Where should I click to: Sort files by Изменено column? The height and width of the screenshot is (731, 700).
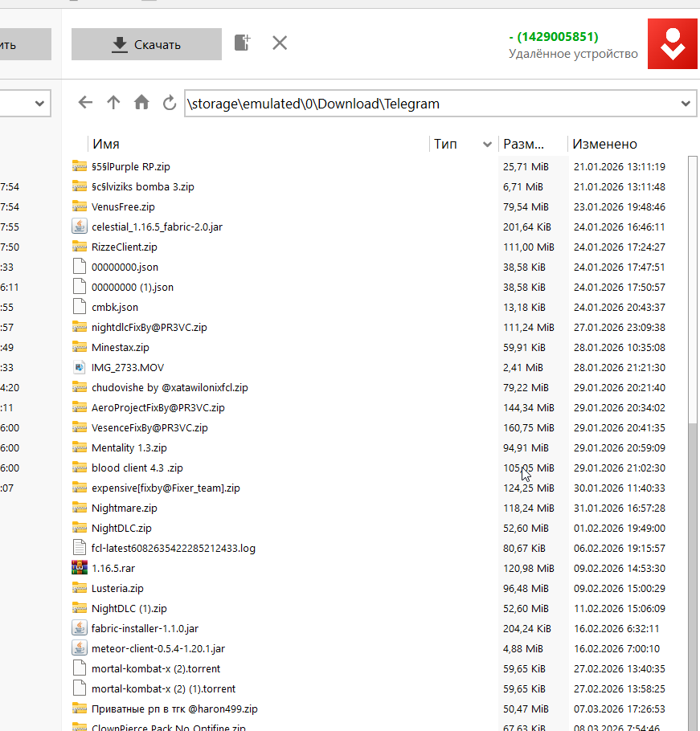pyautogui.click(x=604, y=144)
